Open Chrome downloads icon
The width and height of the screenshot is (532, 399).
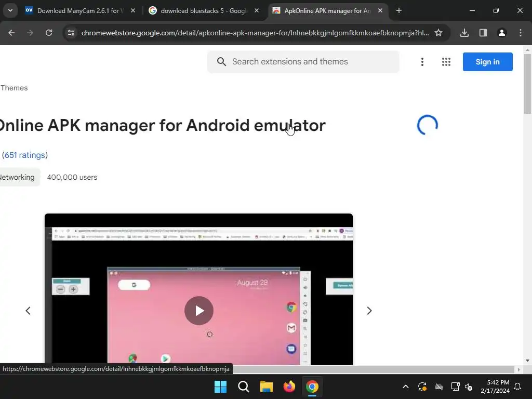coord(464,33)
